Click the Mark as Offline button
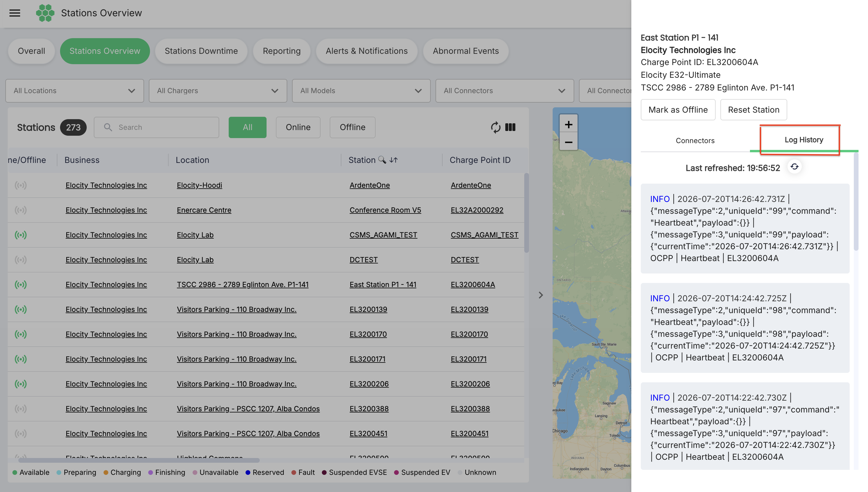Image resolution: width=868 pixels, height=492 pixels. coord(678,110)
